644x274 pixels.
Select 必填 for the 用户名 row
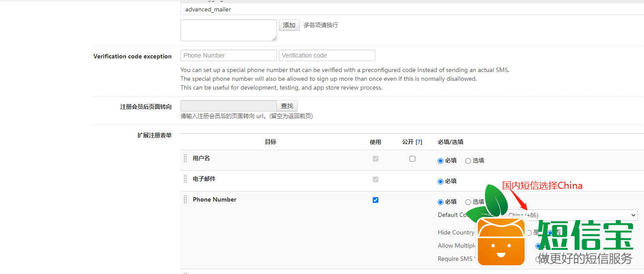pyautogui.click(x=440, y=161)
